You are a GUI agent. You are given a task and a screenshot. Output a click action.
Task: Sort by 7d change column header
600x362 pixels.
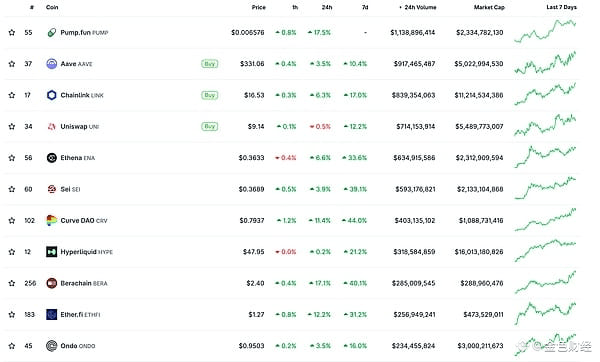365,7
